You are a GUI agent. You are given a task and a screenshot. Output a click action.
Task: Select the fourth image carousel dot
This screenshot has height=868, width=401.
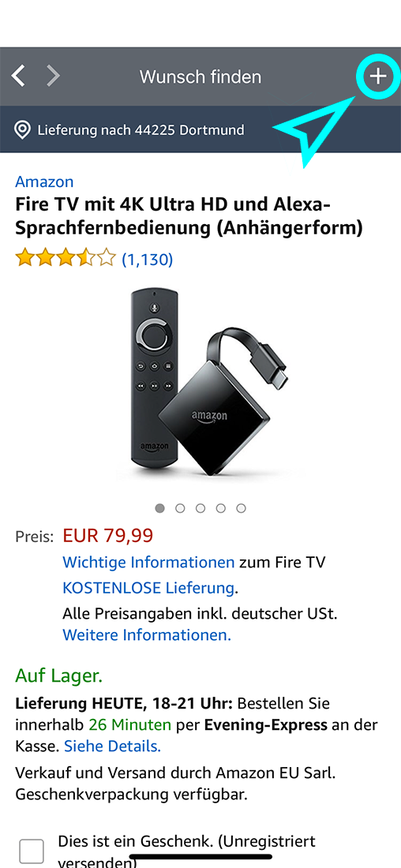220,508
